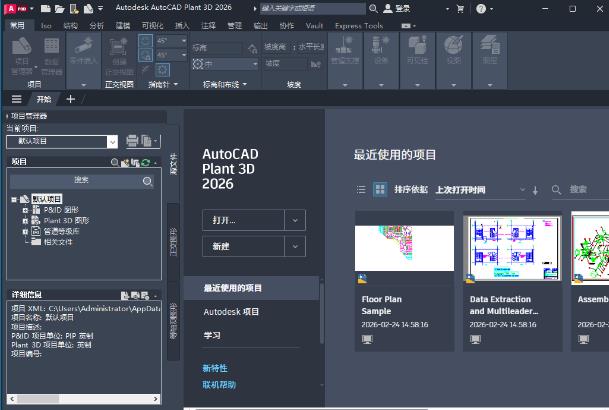Screen dimensions: 609x410
Task: Select 最近使用的项目 in start page sidebar
Action: [x=252, y=288]
